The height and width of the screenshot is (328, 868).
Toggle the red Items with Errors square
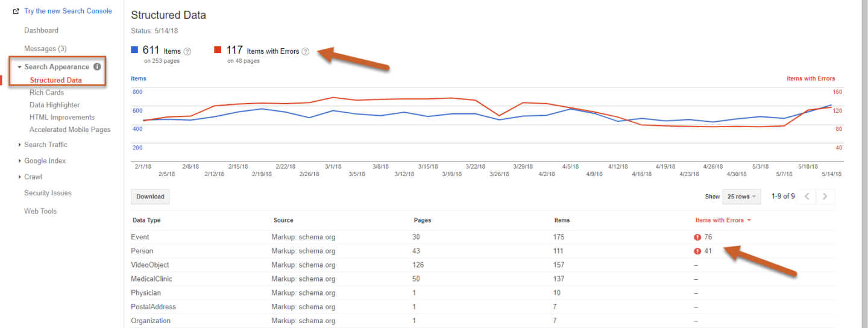pyautogui.click(x=218, y=51)
